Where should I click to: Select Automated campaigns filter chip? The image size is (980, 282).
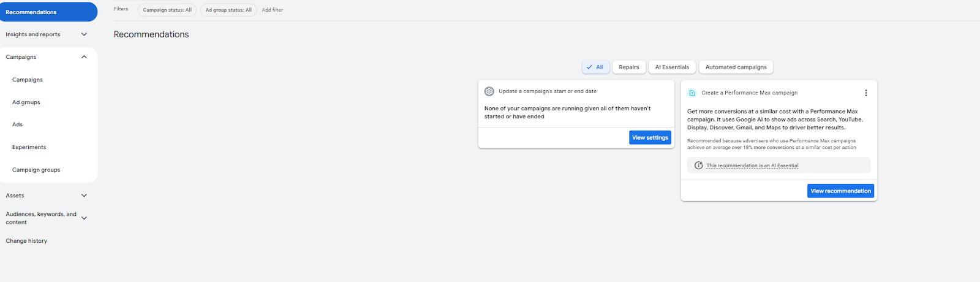(736, 67)
